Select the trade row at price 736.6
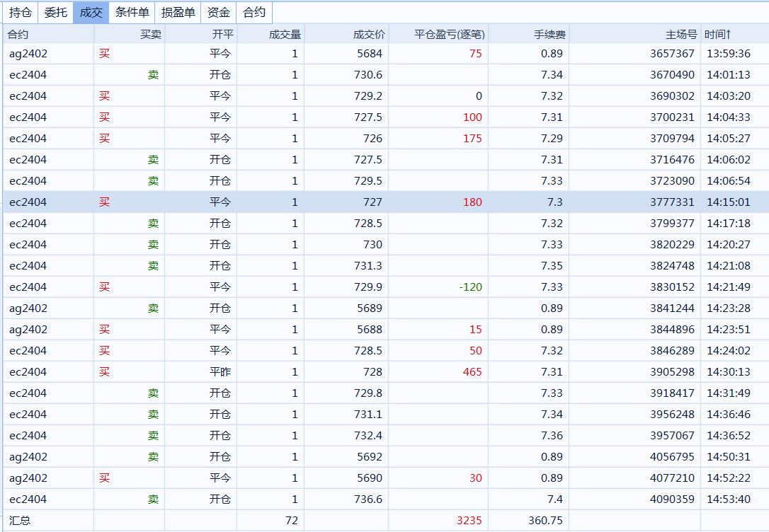Viewport: 769px width, 532px height. (386, 499)
